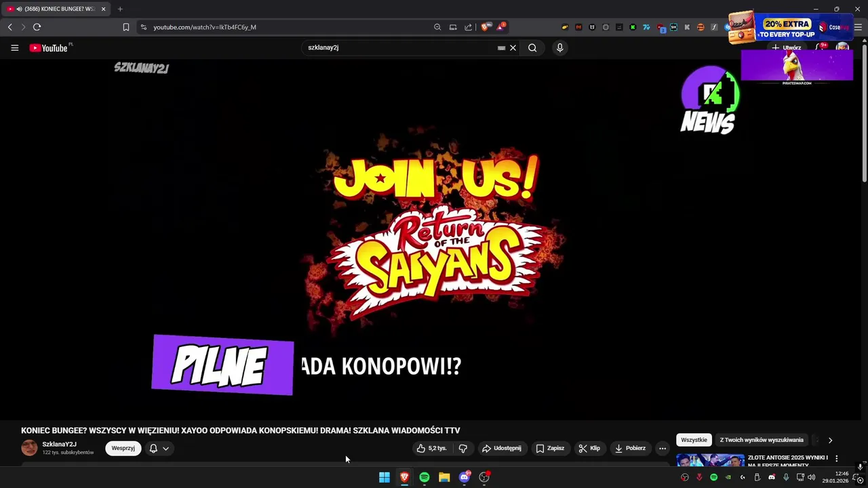Open site settings icon beside URL
The height and width of the screenshot is (488, 868).
coord(143,27)
